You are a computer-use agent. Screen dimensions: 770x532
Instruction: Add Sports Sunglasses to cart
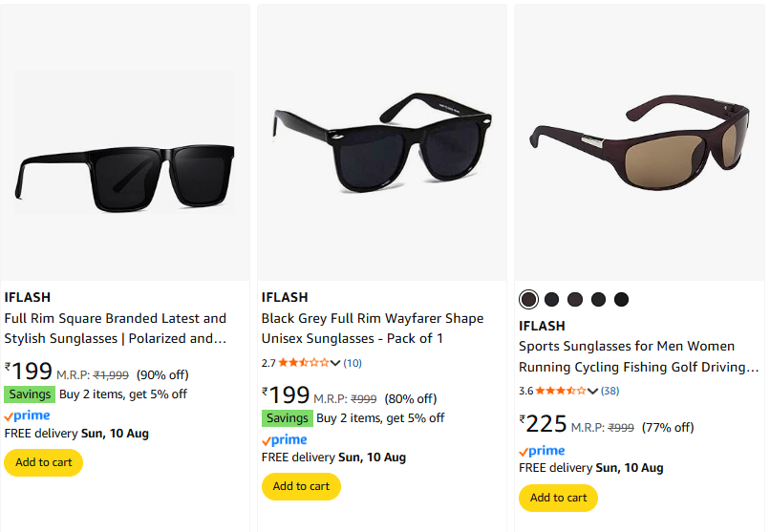[558, 498]
